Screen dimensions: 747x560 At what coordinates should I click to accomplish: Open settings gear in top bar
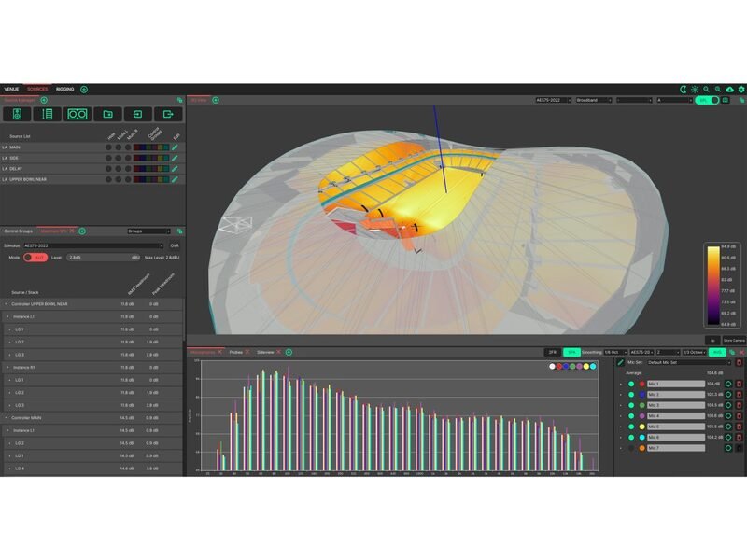(x=741, y=89)
